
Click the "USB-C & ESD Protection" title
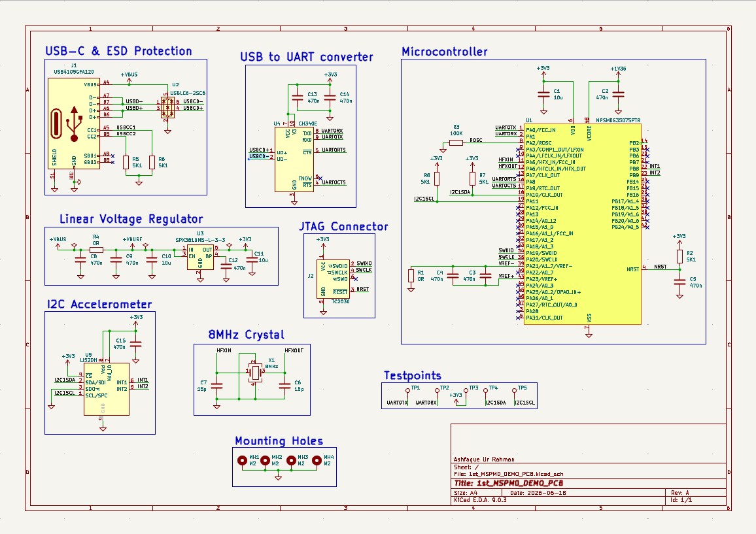click(x=118, y=51)
